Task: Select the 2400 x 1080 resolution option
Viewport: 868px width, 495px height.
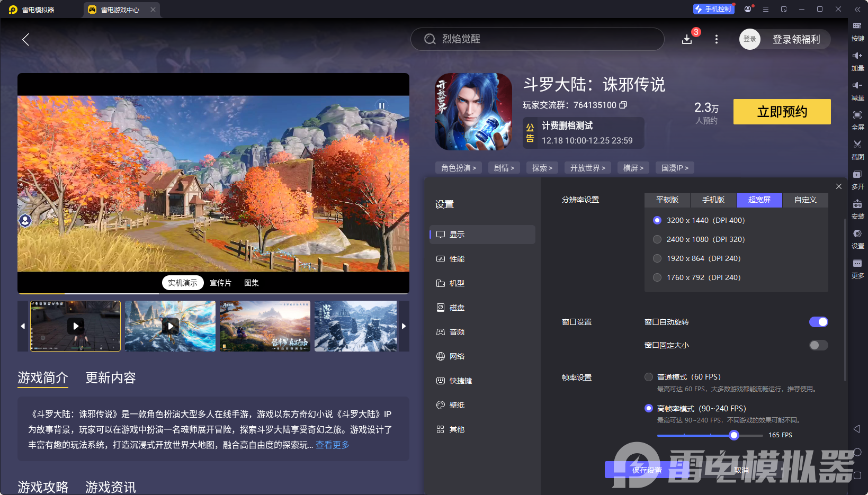Action: click(x=657, y=239)
